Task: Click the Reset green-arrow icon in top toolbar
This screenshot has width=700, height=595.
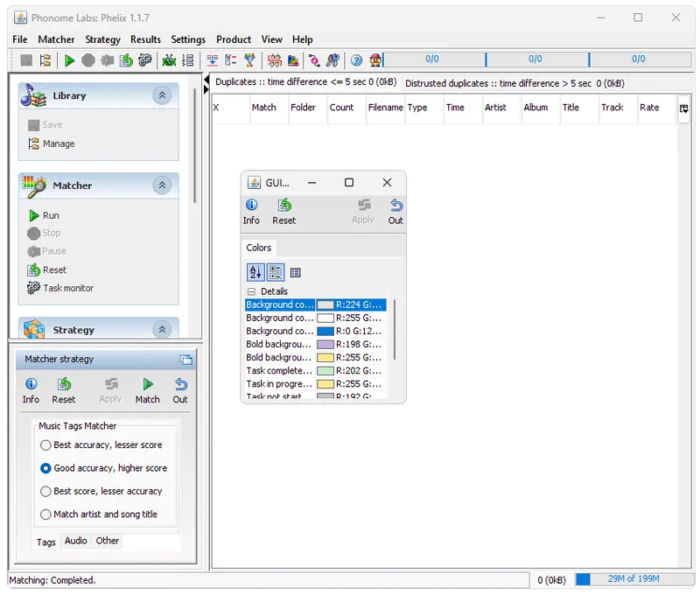Action: point(126,60)
